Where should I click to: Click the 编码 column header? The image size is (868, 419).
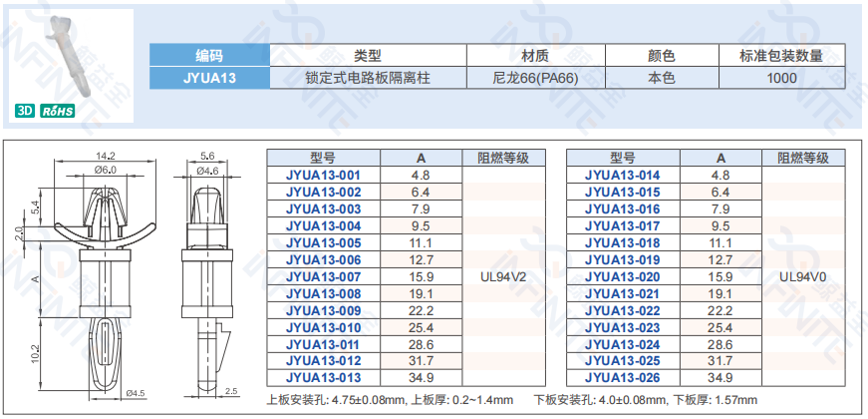click(209, 56)
